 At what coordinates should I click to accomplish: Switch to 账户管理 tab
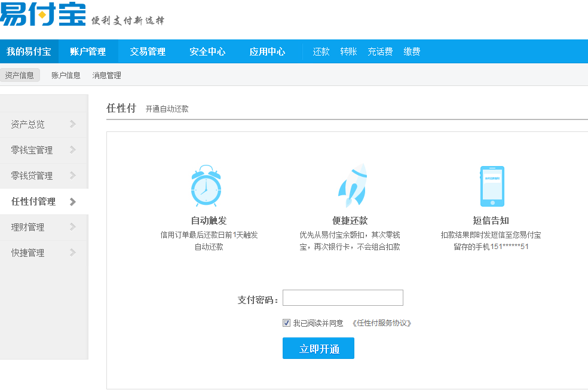coord(88,51)
